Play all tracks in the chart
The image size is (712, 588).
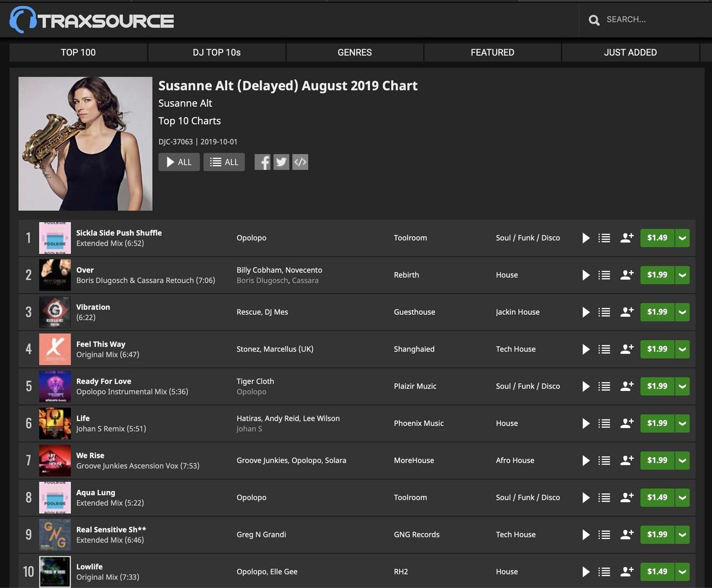(x=179, y=162)
